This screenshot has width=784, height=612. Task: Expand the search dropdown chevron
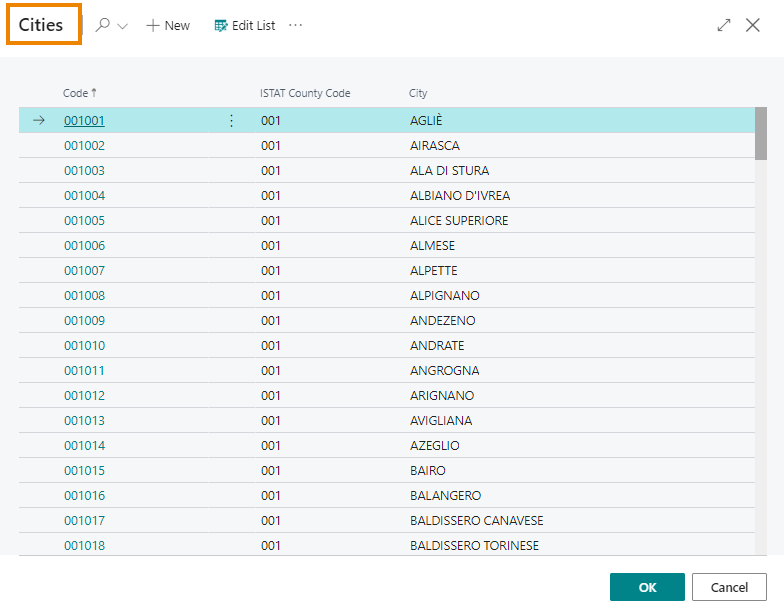[123, 26]
